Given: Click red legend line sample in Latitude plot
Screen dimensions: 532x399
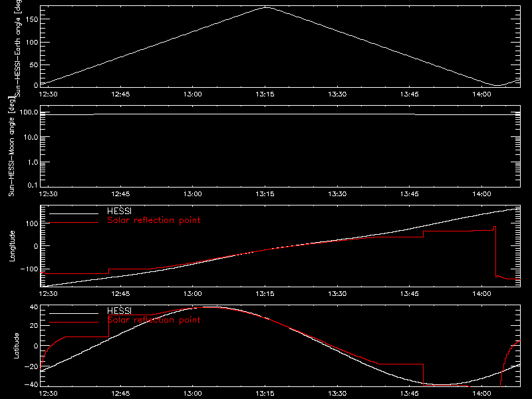Looking at the screenshot, I should click(74, 323).
